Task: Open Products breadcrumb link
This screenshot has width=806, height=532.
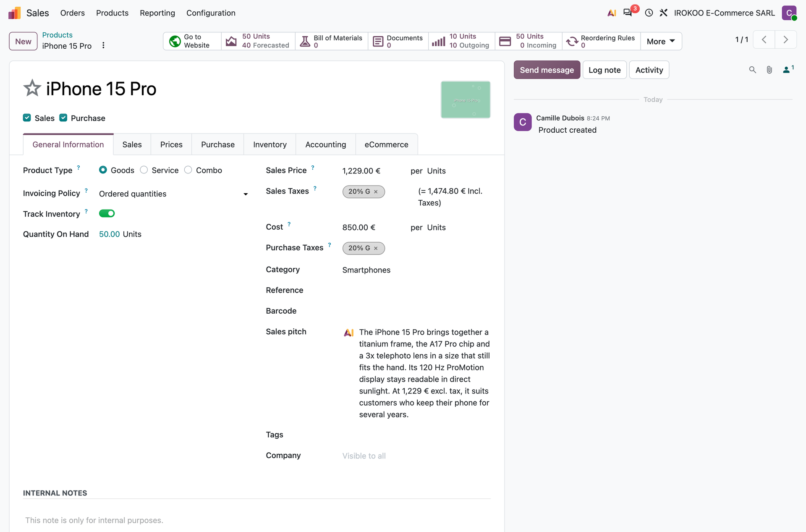Action: tap(57, 35)
